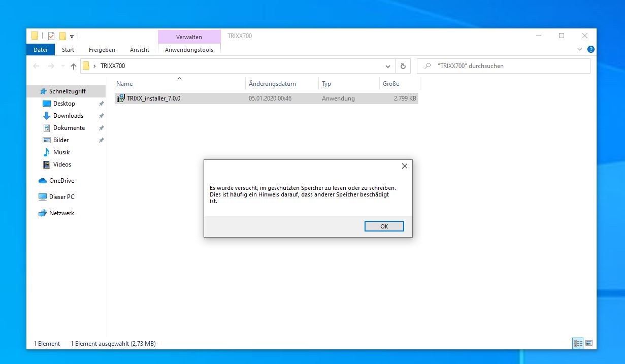
Task: Open Musik in the sidebar
Action: [61, 152]
